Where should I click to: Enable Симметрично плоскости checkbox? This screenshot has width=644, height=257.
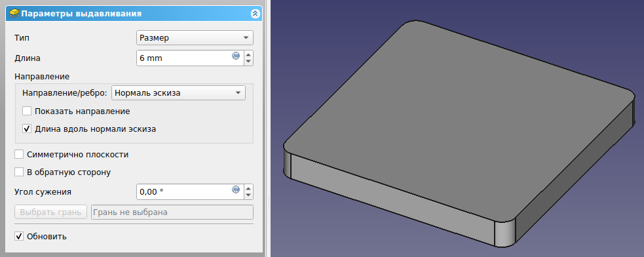tap(19, 155)
